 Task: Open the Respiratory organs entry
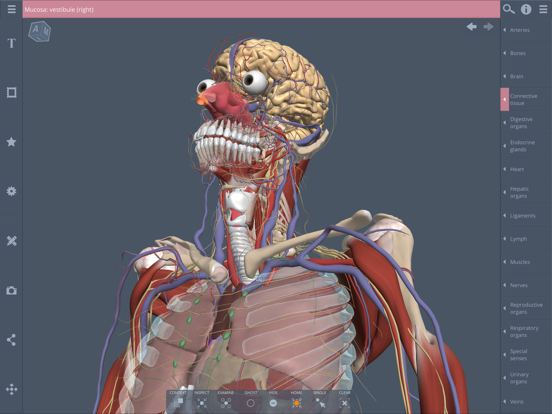click(526, 332)
